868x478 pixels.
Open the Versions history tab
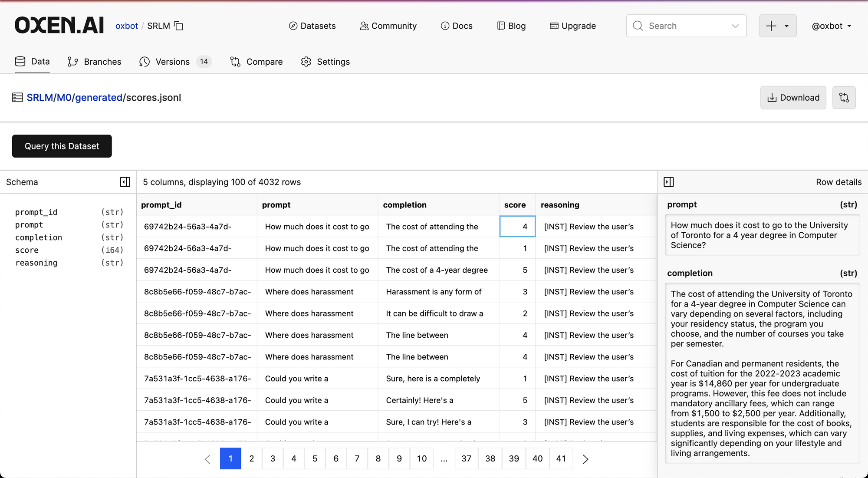(175, 62)
